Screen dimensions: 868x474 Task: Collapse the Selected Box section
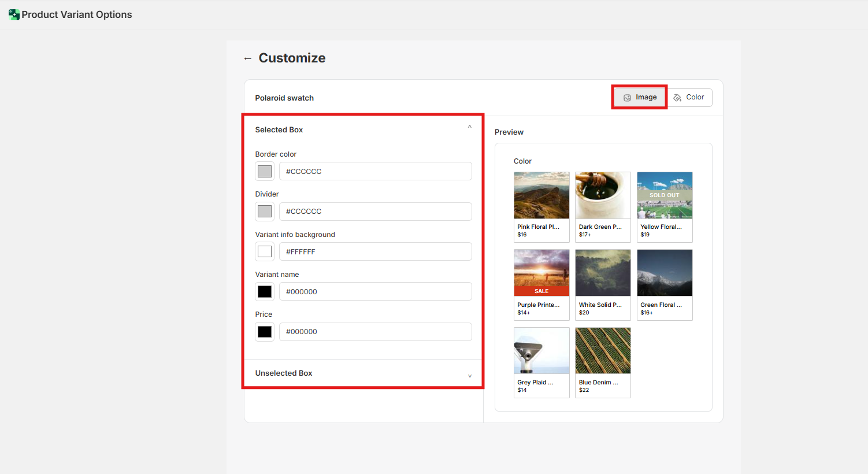(469, 127)
